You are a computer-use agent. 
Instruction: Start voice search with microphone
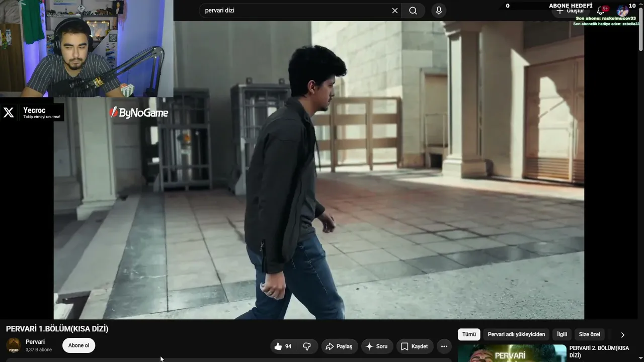point(439,11)
